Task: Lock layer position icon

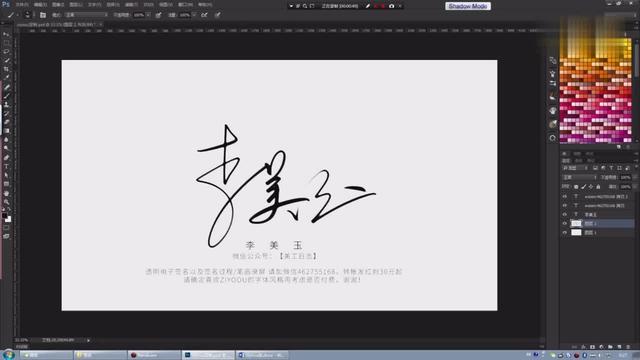Action: [x=591, y=187]
